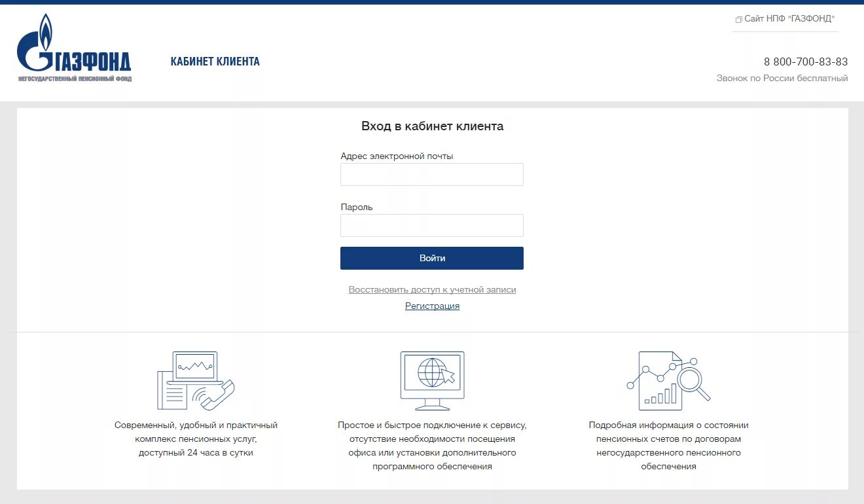Click the monitor with globe icon
The width and height of the screenshot is (864, 504).
(x=432, y=381)
